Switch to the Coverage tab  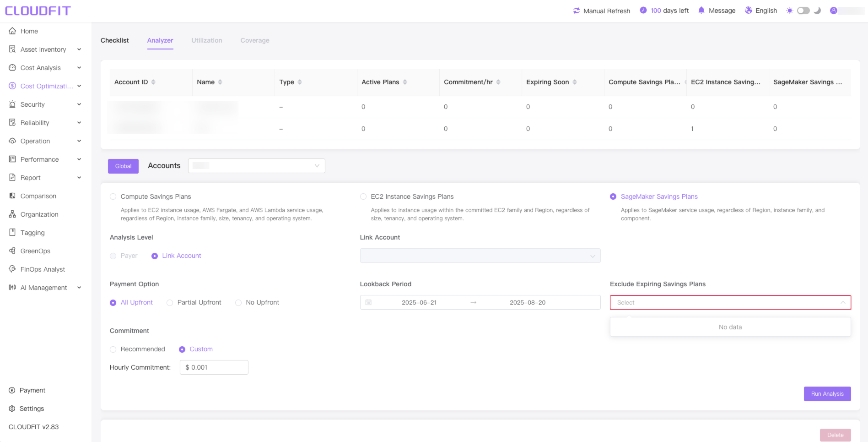[255, 40]
